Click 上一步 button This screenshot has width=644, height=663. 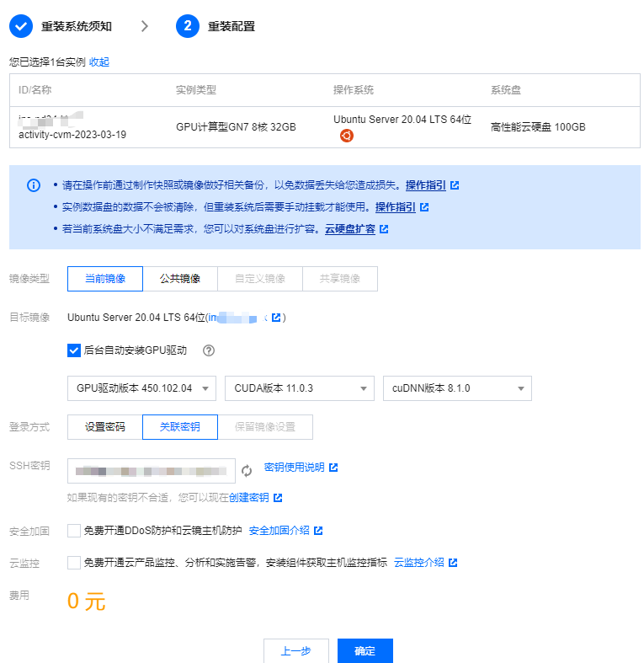[295, 650]
